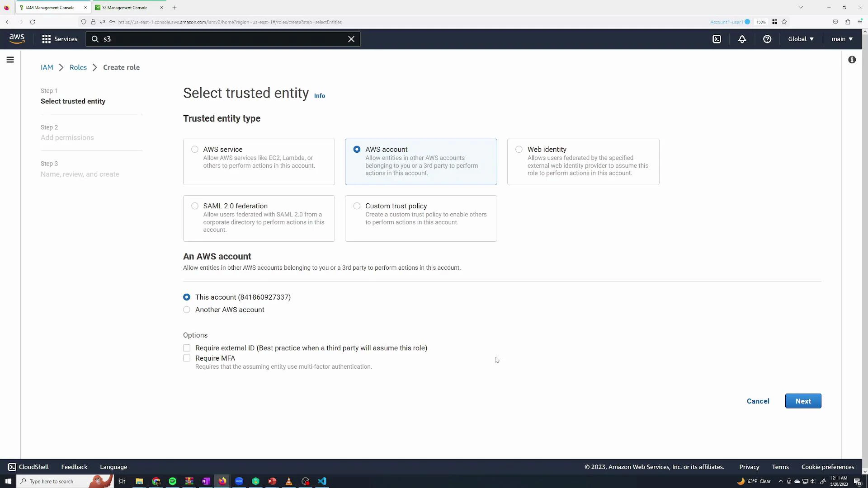Open the Global region dropdown
The height and width of the screenshot is (488, 868).
pyautogui.click(x=800, y=39)
